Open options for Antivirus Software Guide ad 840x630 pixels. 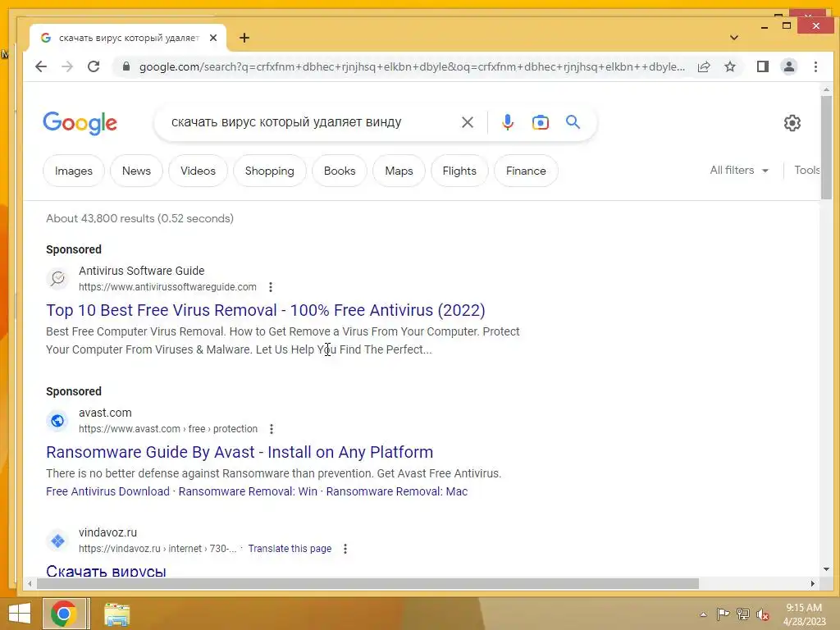pyautogui.click(x=271, y=287)
